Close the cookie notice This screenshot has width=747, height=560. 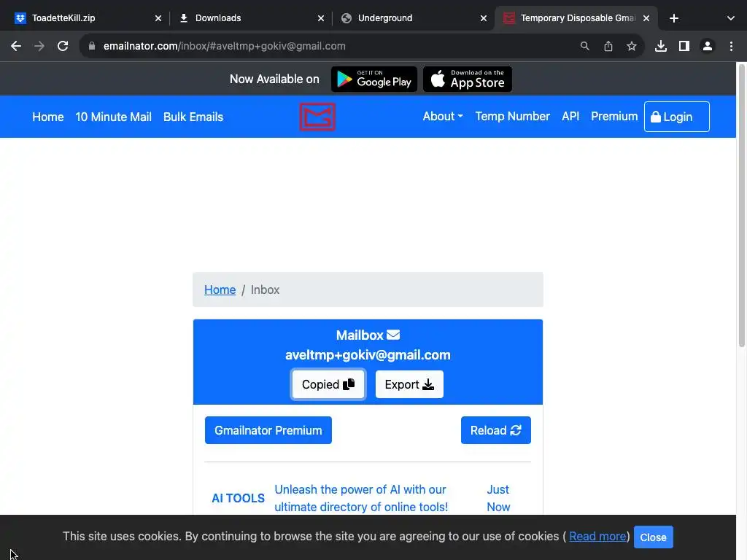click(653, 537)
